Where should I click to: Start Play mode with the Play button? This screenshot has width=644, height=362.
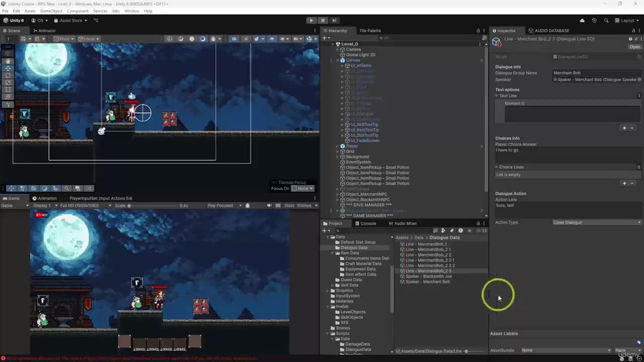click(x=311, y=21)
